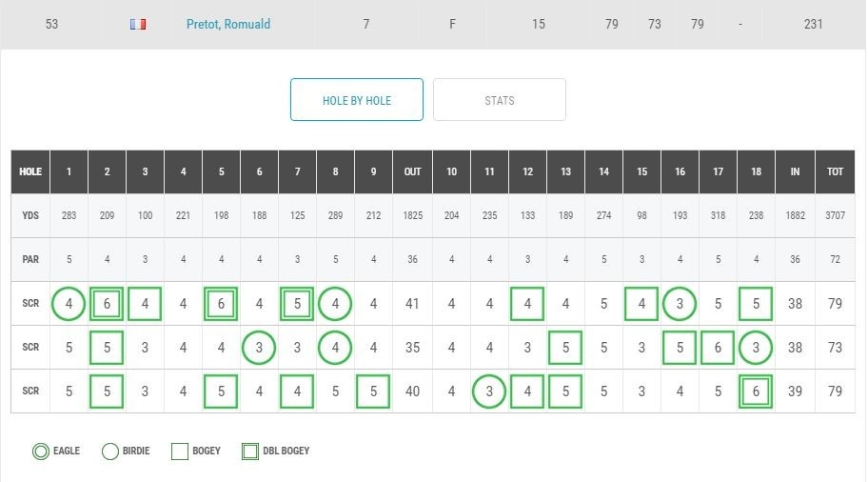Click the position number 53 in player row

coord(51,25)
